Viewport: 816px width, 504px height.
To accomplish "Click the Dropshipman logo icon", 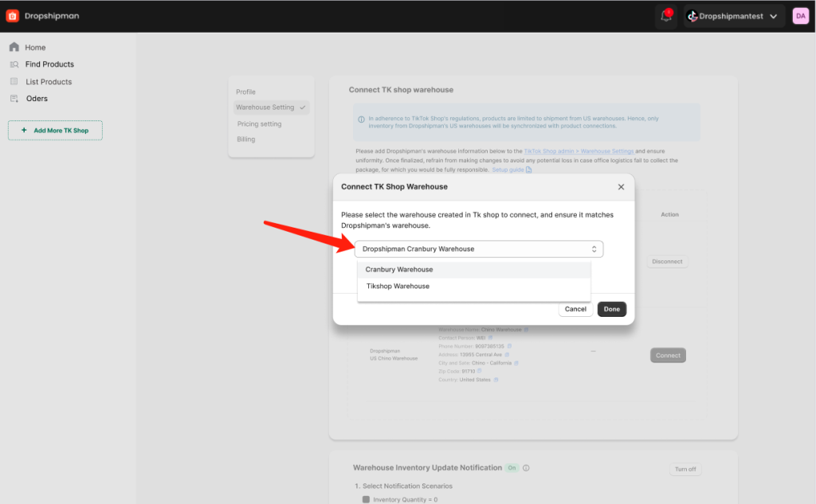I will pos(13,16).
